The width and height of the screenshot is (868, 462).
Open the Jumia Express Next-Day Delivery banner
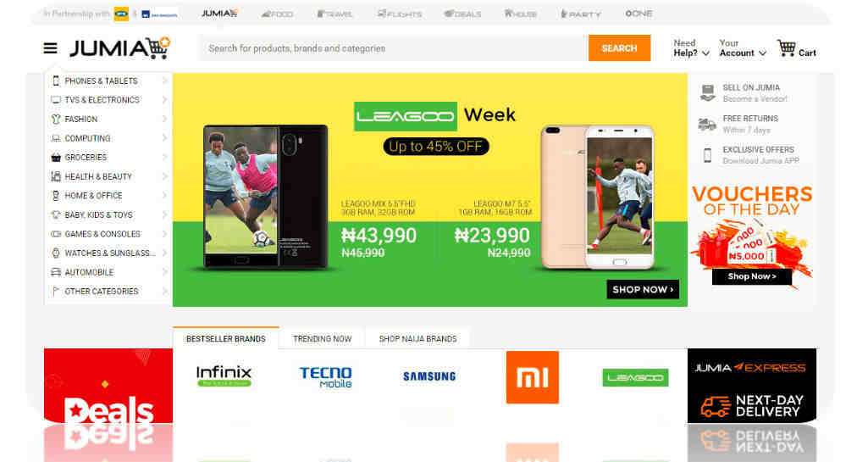pos(752,386)
